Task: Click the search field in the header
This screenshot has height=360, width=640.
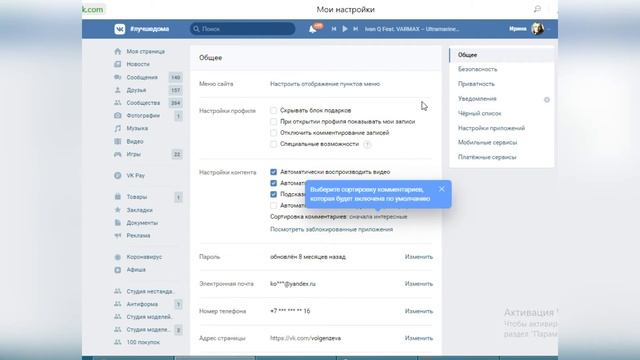Action: point(242,29)
